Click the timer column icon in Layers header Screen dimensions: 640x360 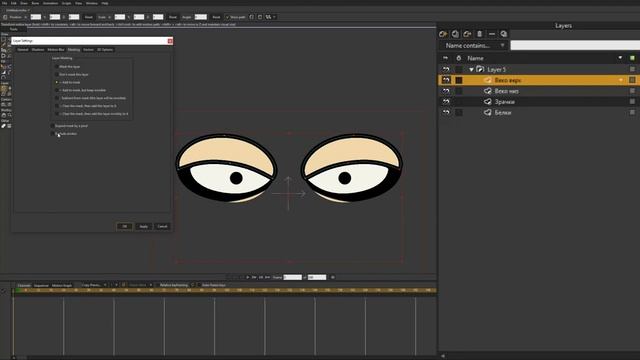(x=458, y=58)
